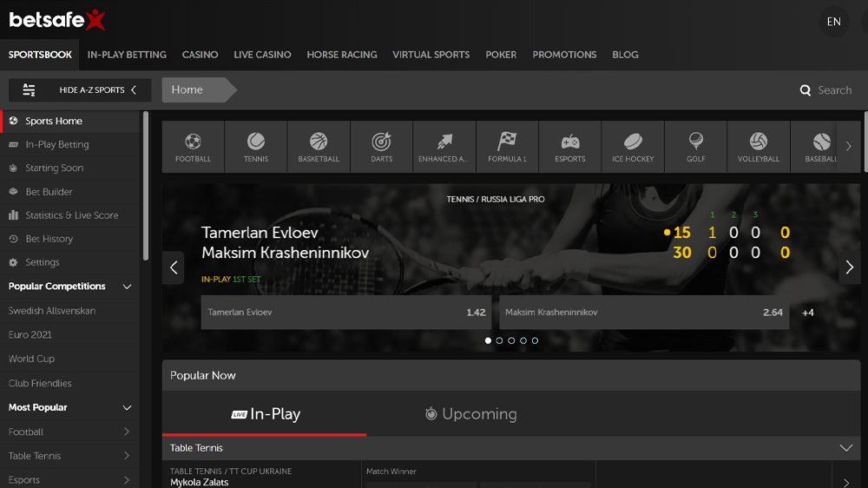868x488 pixels.
Task: Open the Tennis sport tile
Action: tap(256, 147)
